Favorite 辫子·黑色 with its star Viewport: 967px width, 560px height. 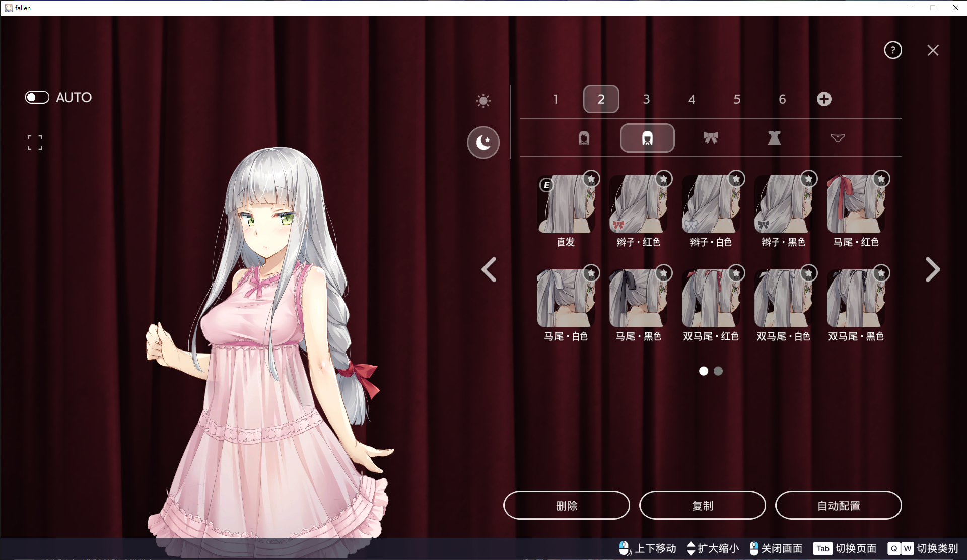click(809, 179)
